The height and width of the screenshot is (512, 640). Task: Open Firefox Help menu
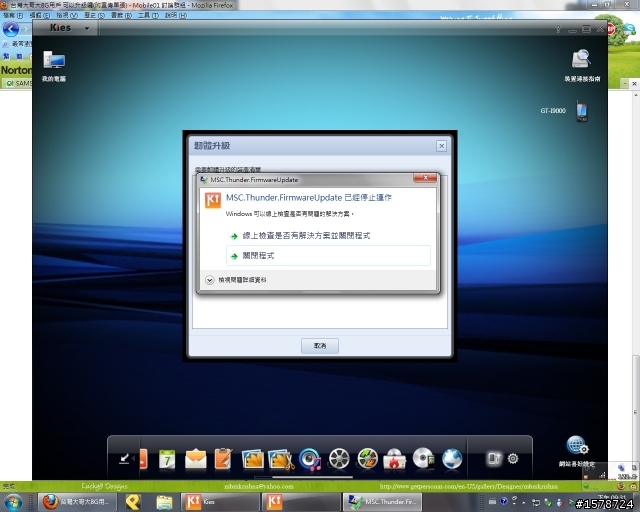(x=176, y=16)
